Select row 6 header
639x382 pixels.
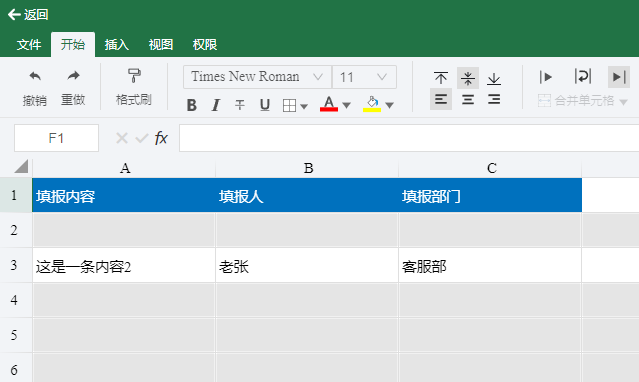point(16,368)
